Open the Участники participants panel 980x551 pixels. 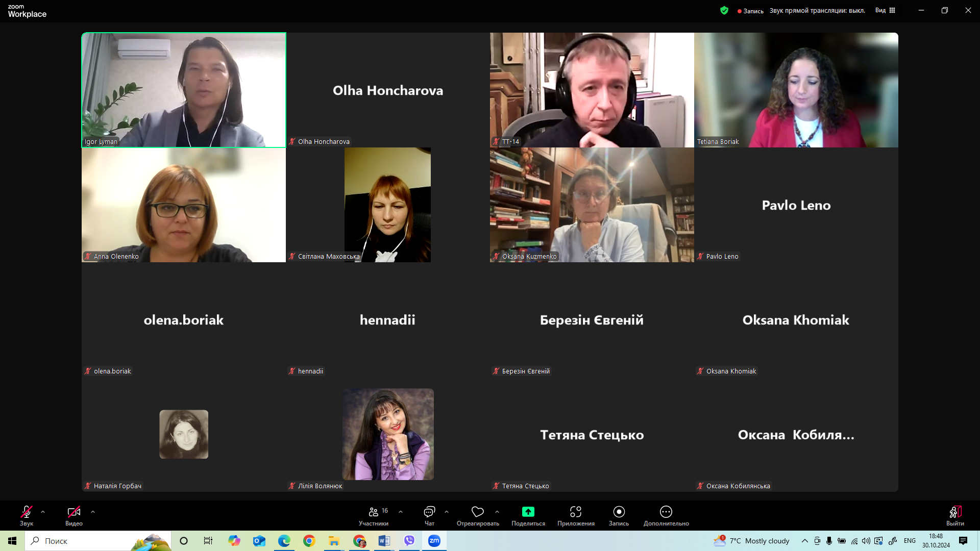(x=374, y=515)
